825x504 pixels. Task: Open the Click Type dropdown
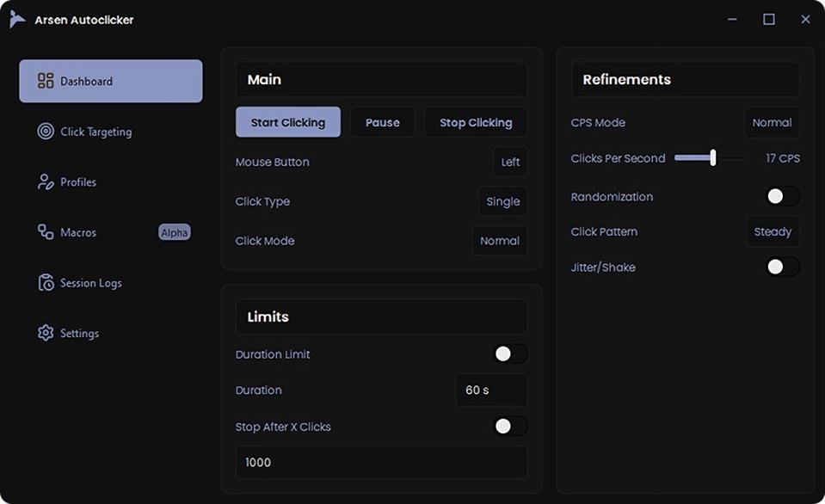[502, 201]
